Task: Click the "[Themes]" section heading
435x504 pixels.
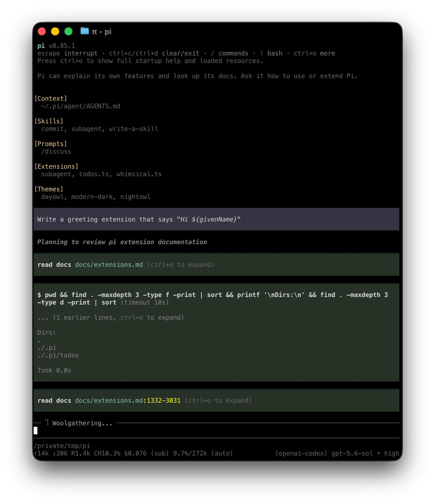Action: click(49, 189)
